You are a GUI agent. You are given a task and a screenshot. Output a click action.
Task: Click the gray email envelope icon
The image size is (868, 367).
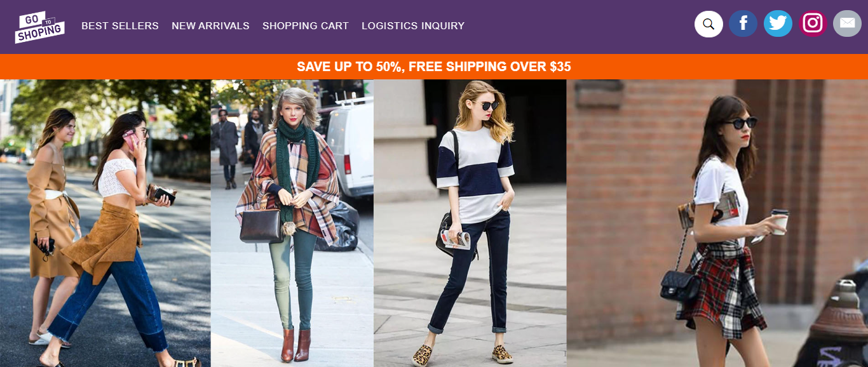(x=847, y=23)
